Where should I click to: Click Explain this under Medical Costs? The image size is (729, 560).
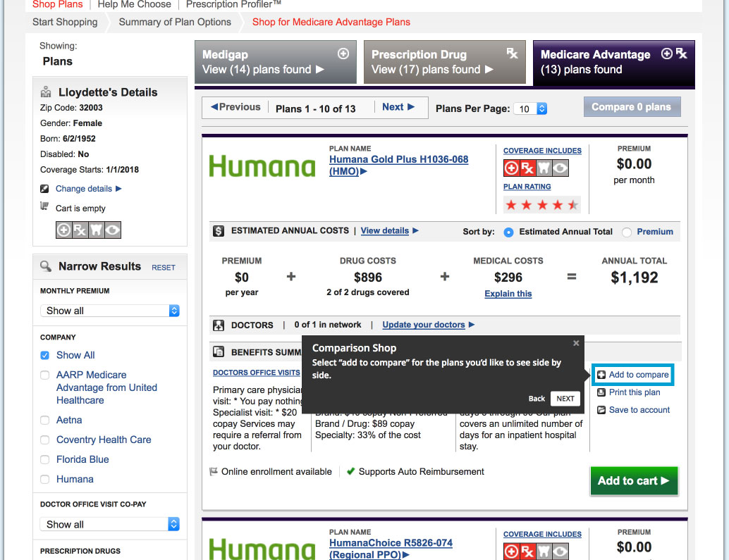[508, 294]
